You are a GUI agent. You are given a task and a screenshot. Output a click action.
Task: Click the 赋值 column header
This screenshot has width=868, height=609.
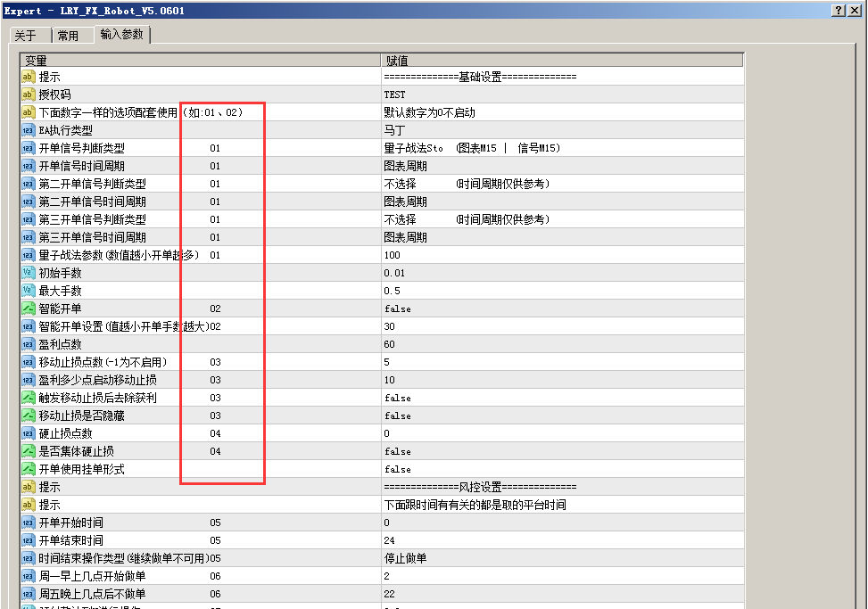coord(562,61)
